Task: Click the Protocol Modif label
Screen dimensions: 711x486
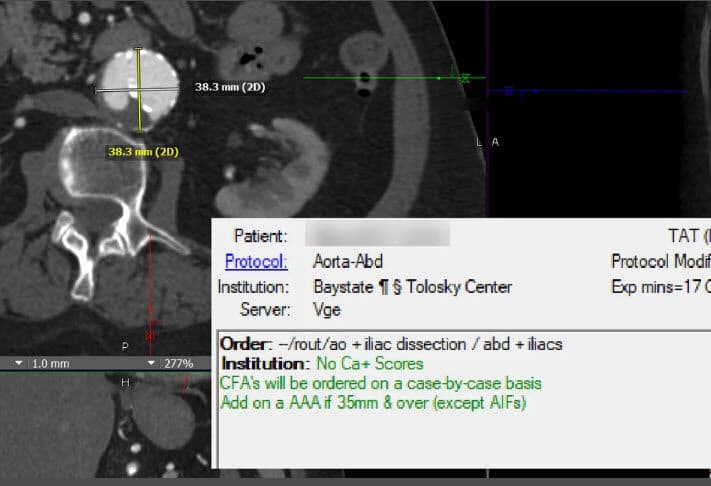Action: click(661, 262)
